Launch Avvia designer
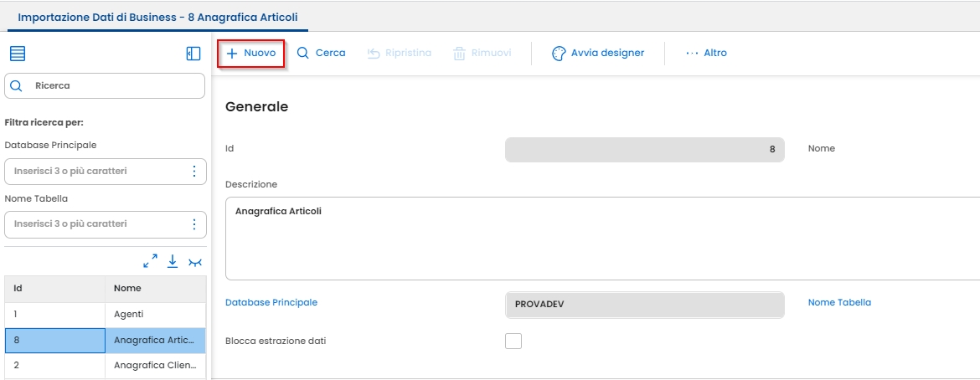 (598, 53)
